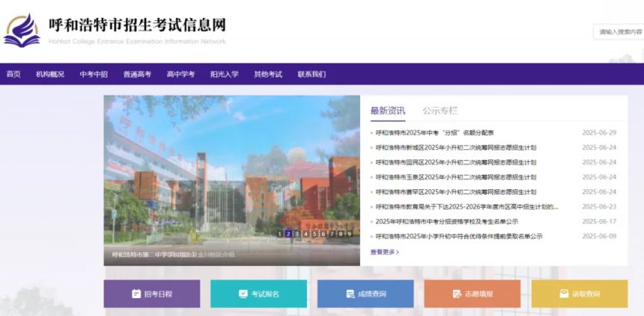Go to carousel slide 1
Screen dimensions: 644x316
coord(280,233)
